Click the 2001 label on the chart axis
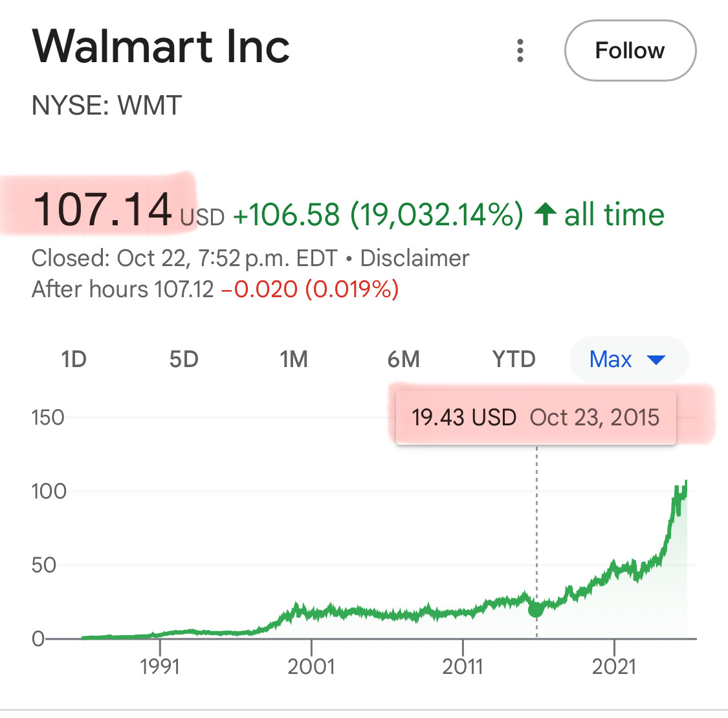 (x=311, y=666)
